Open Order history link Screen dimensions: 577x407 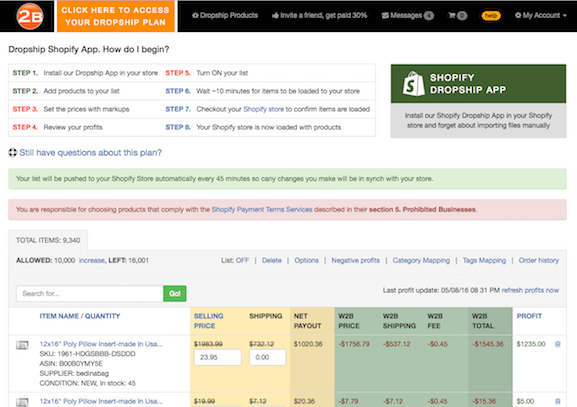539,261
